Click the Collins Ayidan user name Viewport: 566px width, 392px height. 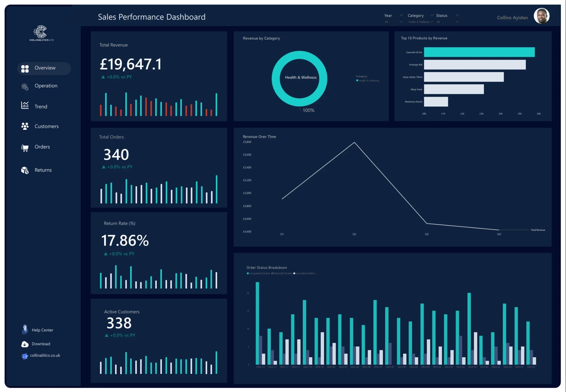pos(512,18)
